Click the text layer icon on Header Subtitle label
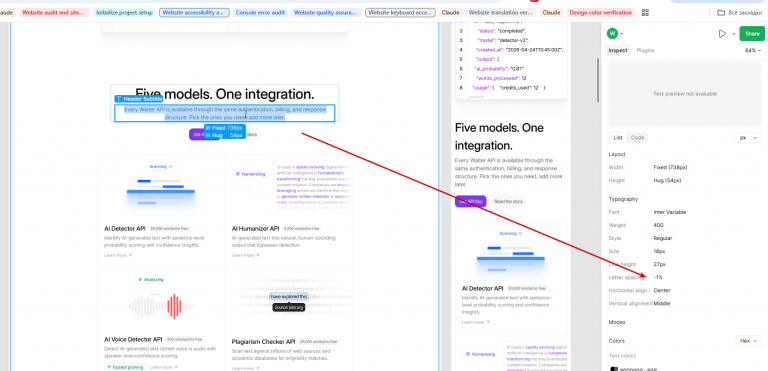The height and width of the screenshot is (371, 768). [119, 99]
